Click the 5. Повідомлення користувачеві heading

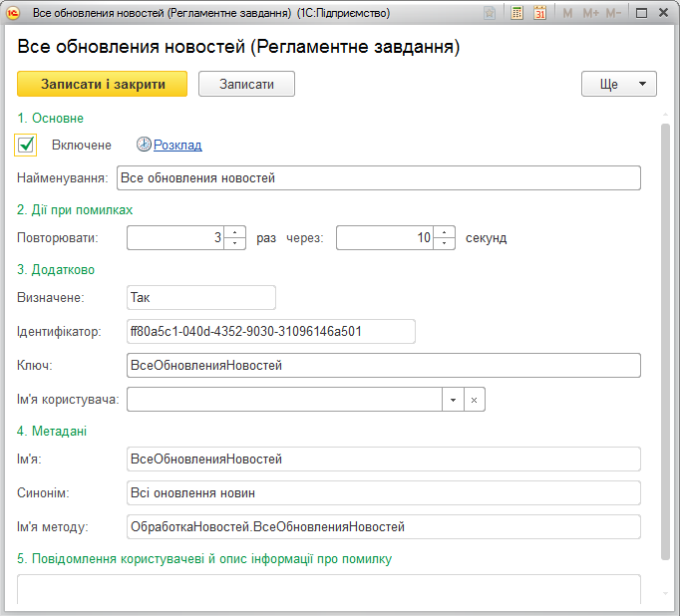(204, 559)
